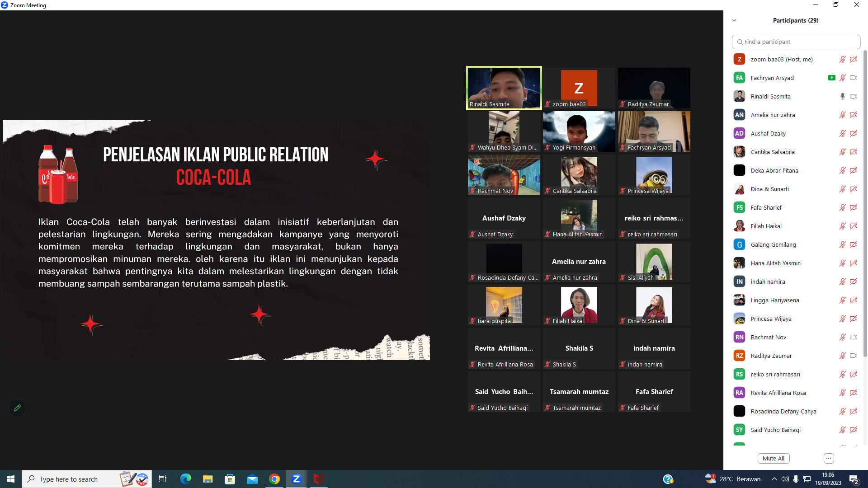Select Princesa Wijaya's video tile

coord(654,175)
